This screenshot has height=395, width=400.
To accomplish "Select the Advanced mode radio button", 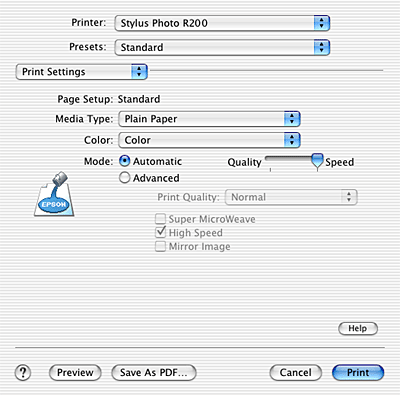I will [x=124, y=178].
